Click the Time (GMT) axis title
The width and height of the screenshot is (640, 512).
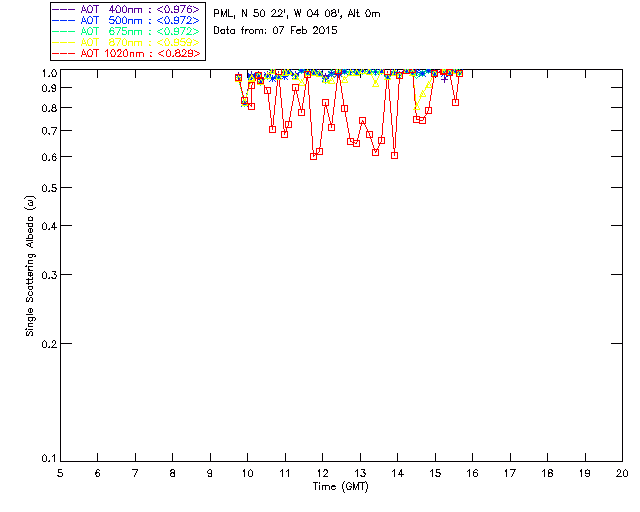(x=340, y=487)
